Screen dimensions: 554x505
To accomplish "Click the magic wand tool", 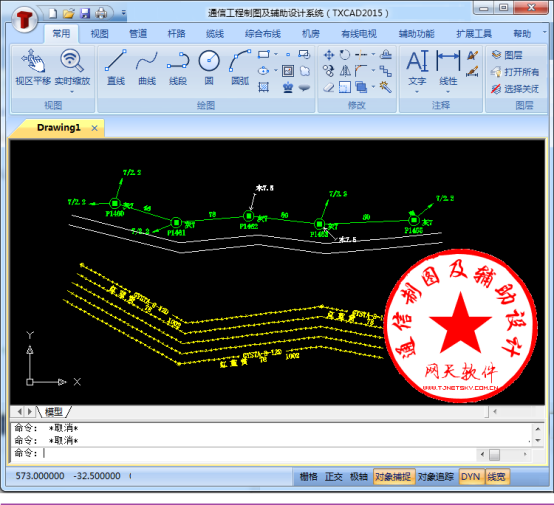I will (x=385, y=87).
